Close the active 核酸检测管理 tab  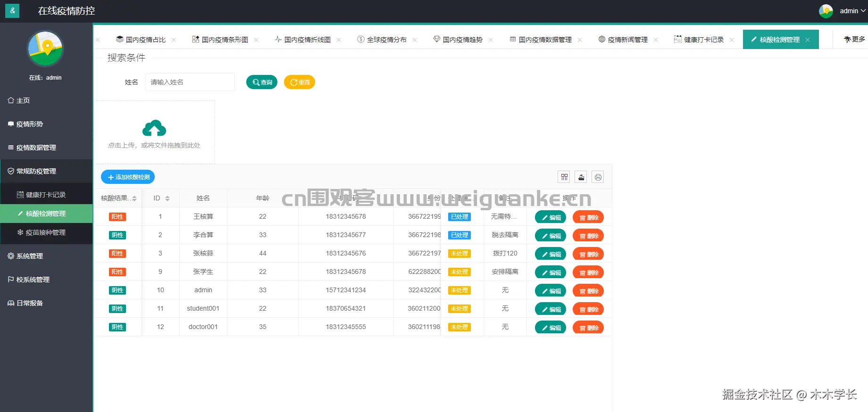tap(808, 40)
